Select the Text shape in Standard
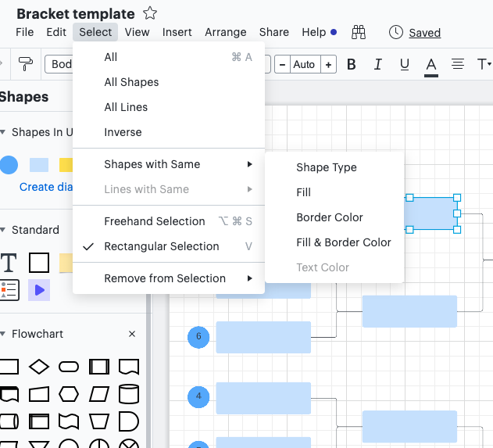Image resolution: width=493 pixels, height=448 pixels. click(9, 263)
